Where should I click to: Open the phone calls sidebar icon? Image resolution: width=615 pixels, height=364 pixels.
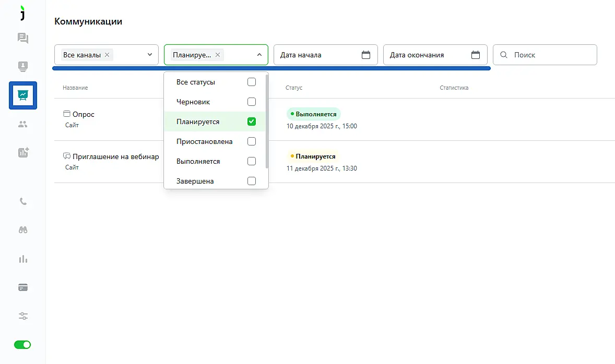pos(23,202)
